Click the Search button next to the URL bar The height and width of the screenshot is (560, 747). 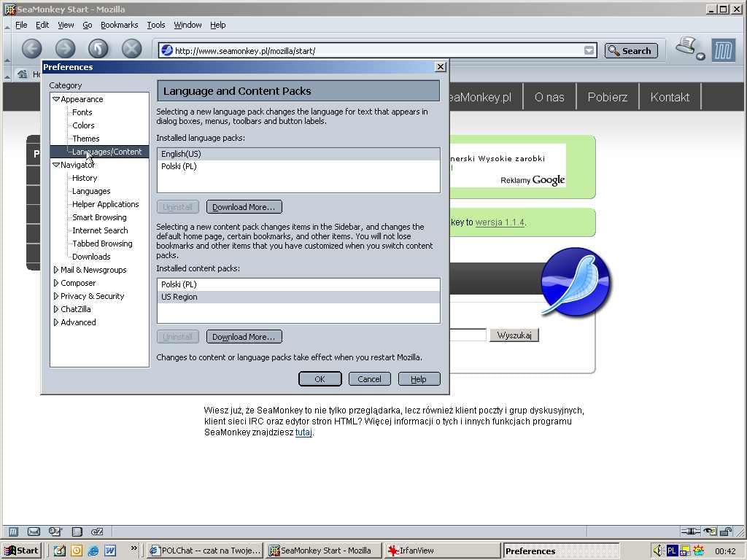631,50
